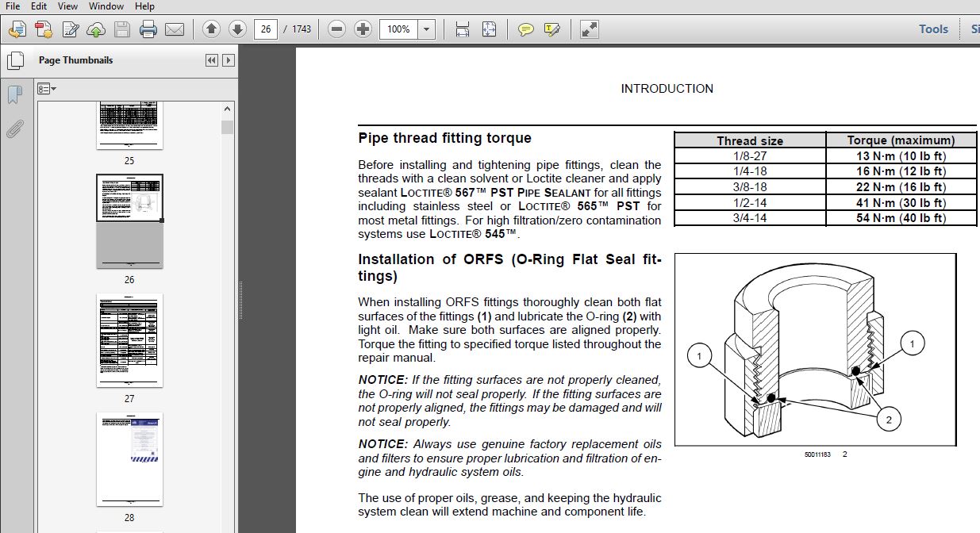Open the Window menu

(x=106, y=6)
